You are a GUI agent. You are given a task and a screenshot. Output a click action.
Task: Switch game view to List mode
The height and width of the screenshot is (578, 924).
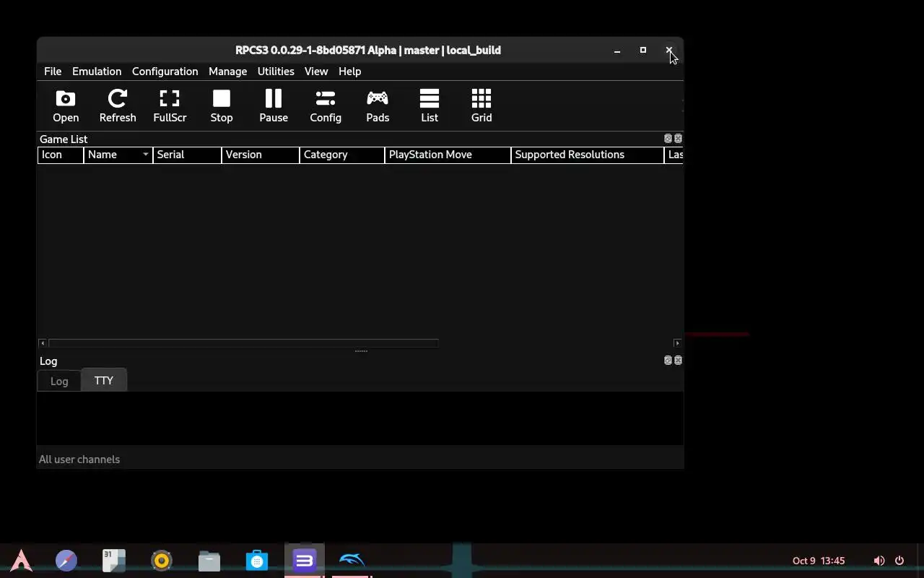pyautogui.click(x=430, y=105)
